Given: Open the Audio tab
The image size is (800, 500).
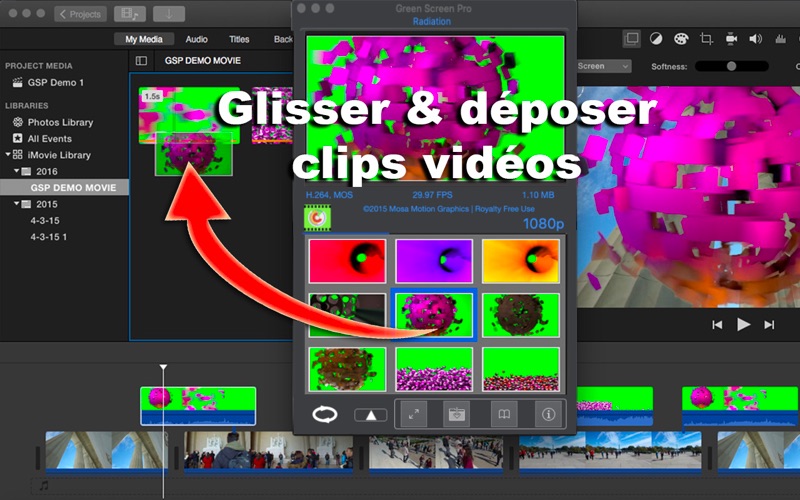Looking at the screenshot, I should tap(196, 39).
